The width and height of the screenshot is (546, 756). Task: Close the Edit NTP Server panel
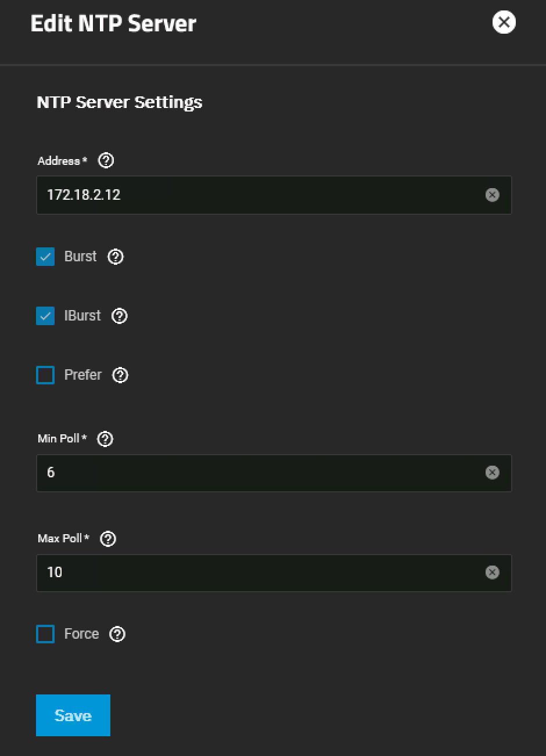(504, 23)
